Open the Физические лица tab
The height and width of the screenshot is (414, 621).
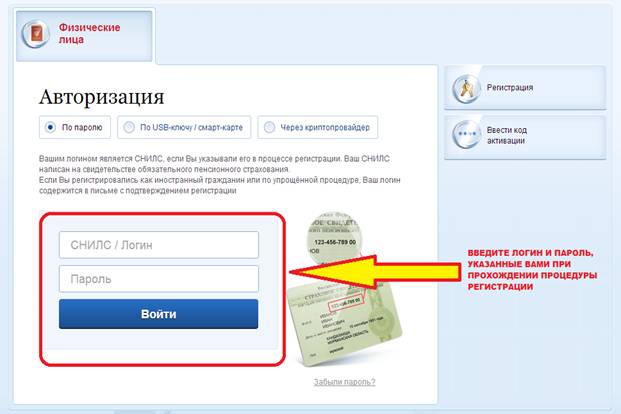click(x=84, y=36)
